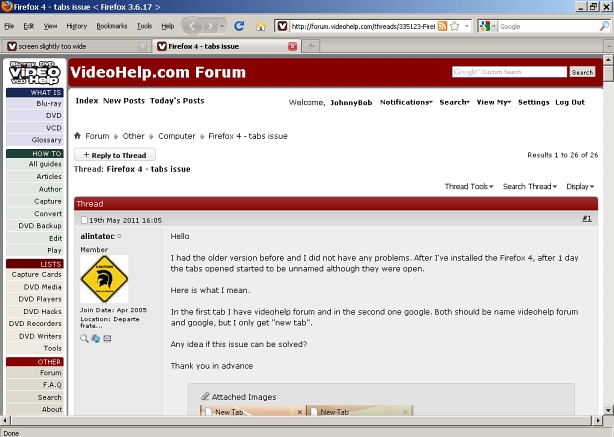
Task: Click the Google Custom Search input field
Action: [x=509, y=72]
